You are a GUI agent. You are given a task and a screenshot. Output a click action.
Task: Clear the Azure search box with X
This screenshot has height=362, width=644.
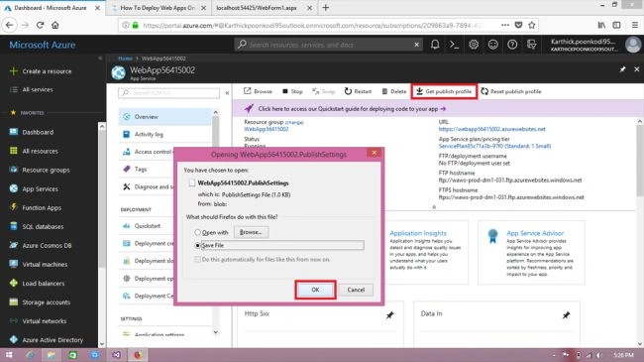tap(416, 45)
